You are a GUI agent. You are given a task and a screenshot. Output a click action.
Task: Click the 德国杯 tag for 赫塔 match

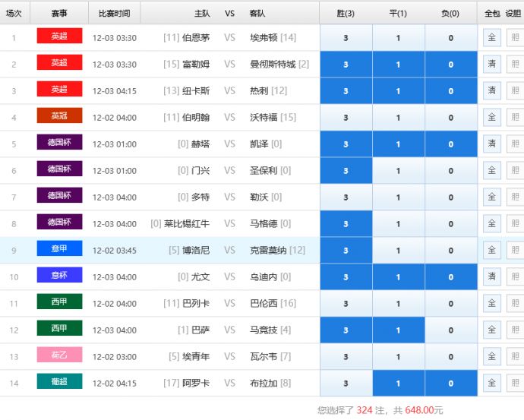[59, 143]
